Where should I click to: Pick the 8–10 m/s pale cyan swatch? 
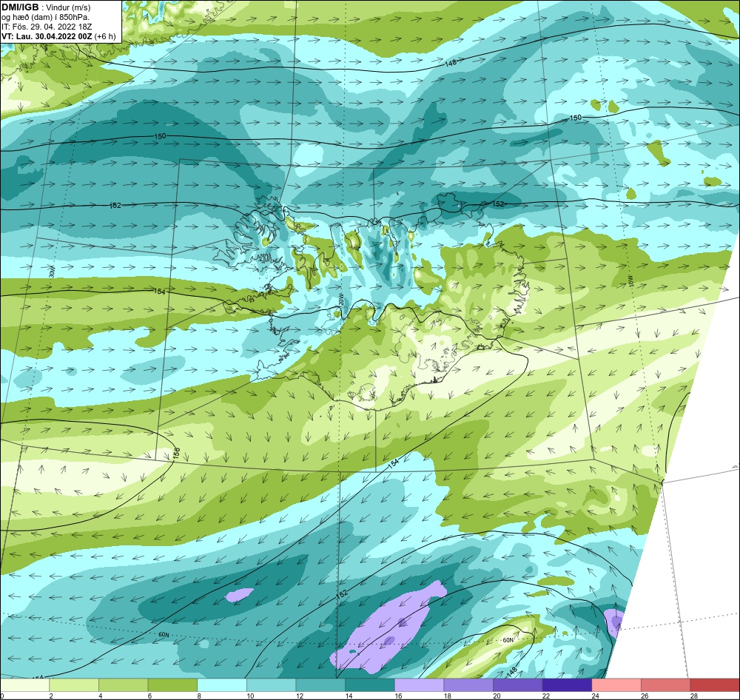[x=222, y=685]
